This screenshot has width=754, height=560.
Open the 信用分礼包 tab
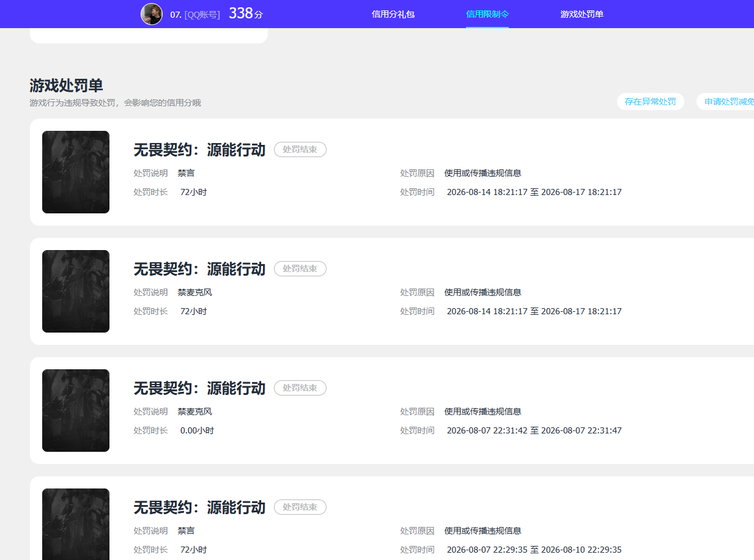click(x=393, y=14)
